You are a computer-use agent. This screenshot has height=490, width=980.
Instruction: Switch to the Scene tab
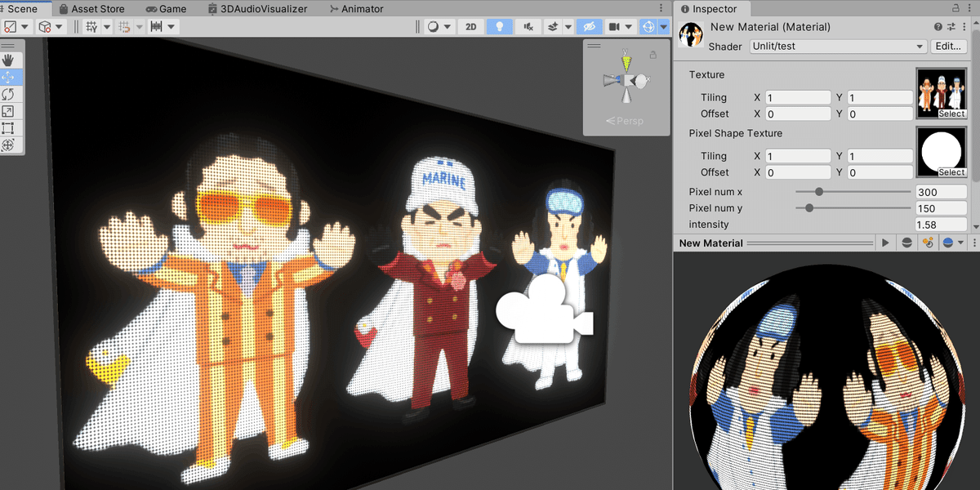pos(22,9)
